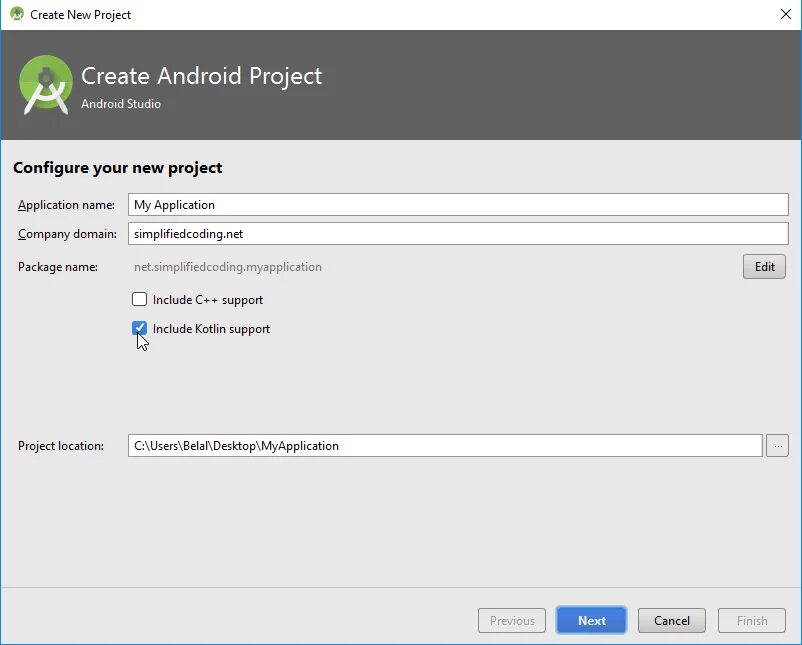
Task: Cancel the new project wizard
Action: (x=672, y=620)
